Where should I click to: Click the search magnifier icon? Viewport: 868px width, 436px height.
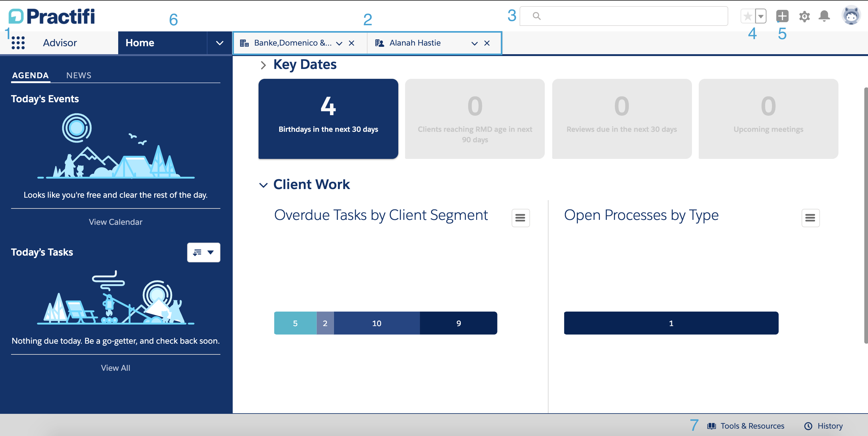pos(537,16)
